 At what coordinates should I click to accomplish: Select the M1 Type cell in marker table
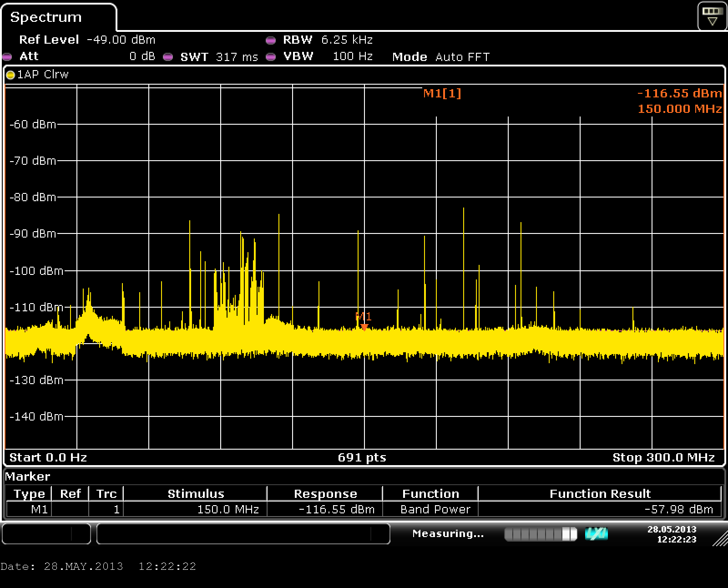29,509
